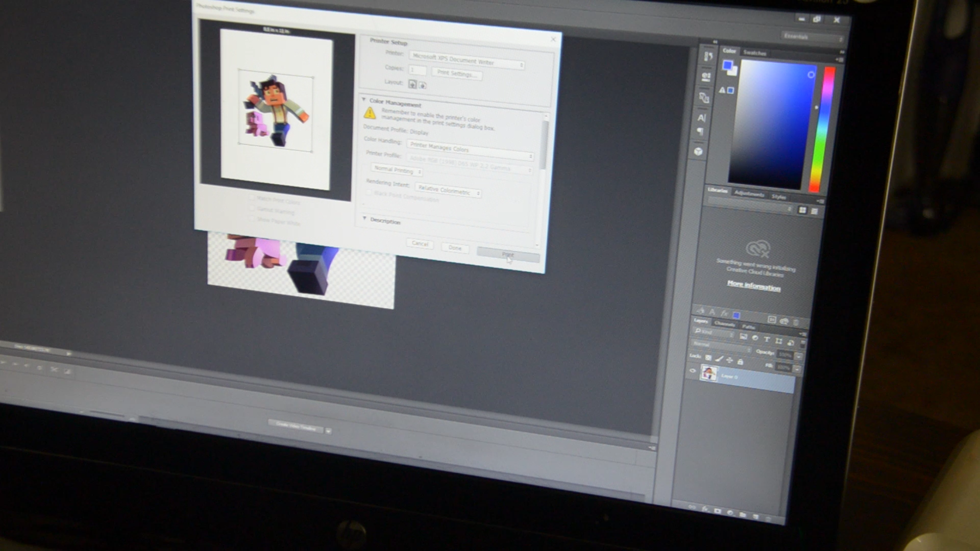This screenshot has width=980, height=551.
Task: Switch to the Color tab
Action: [x=729, y=51]
